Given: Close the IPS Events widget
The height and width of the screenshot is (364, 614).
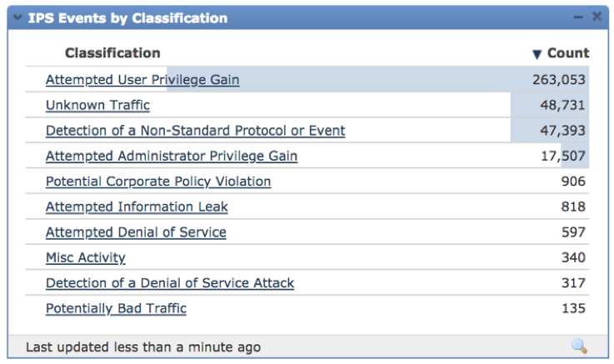Looking at the screenshot, I should tap(597, 17).
